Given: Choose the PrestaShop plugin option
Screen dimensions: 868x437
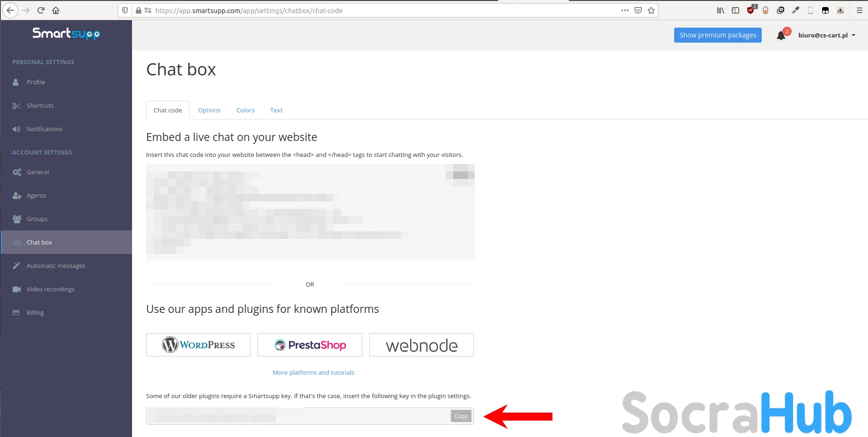Looking at the screenshot, I should coord(310,345).
